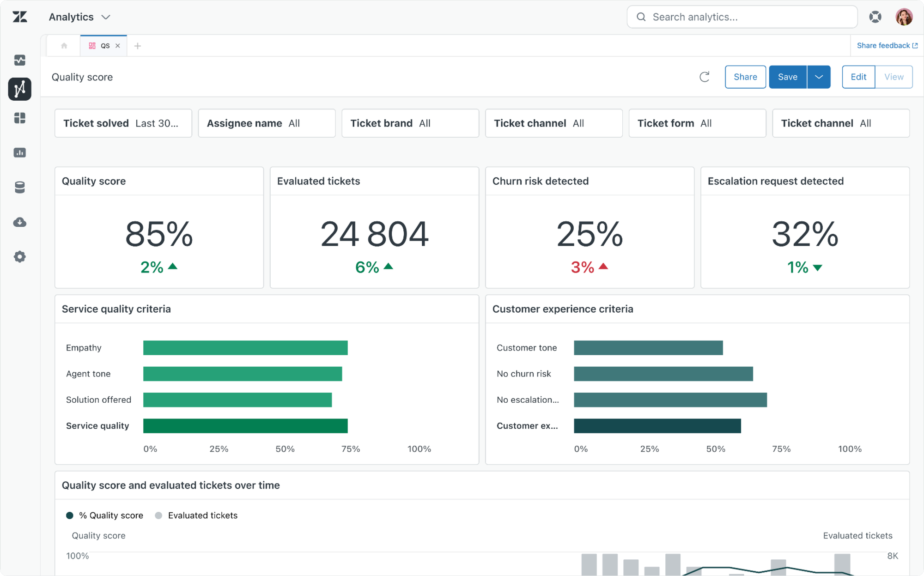Click the 2% up trend indicator
924x576 pixels.
(x=159, y=267)
